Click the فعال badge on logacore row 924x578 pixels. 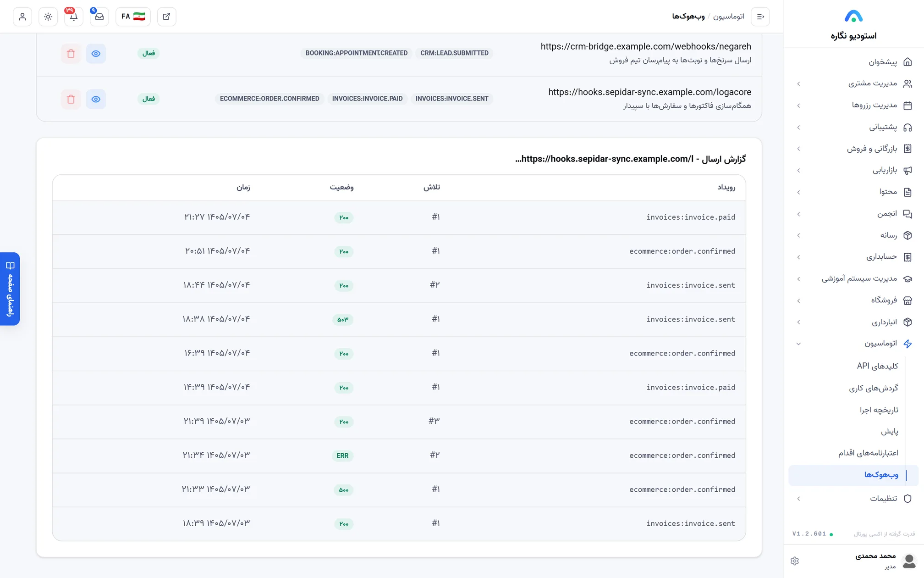click(148, 99)
